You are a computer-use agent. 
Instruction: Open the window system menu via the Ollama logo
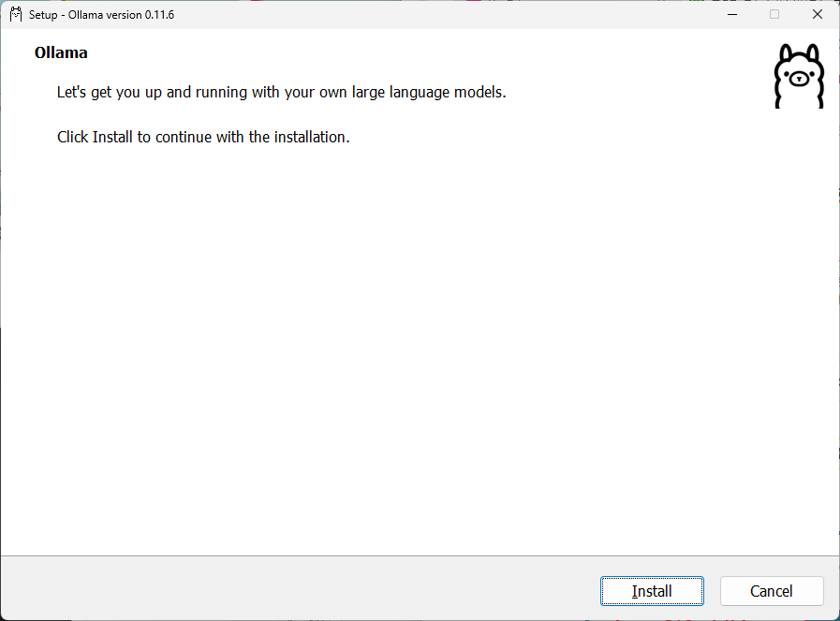pos(15,14)
